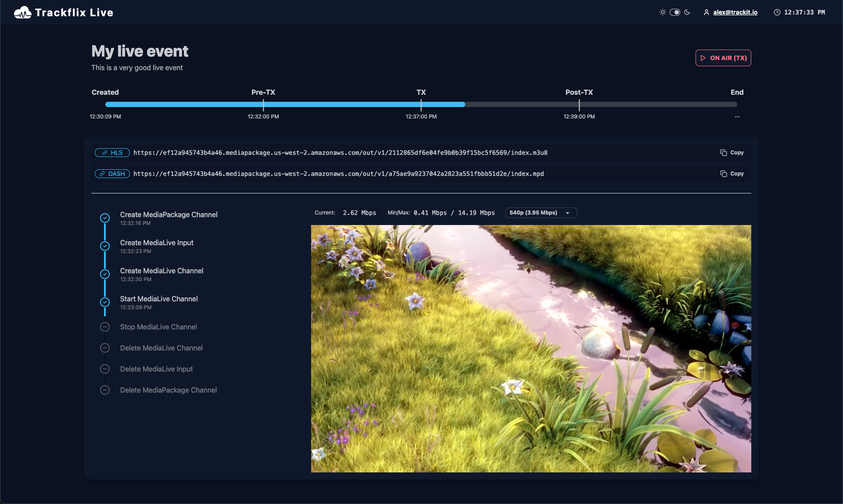Screen dimensions: 843x504
Task: Click the 12:30:09 PM created timestamp
Action: pyautogui.click(x=105, y=117)
